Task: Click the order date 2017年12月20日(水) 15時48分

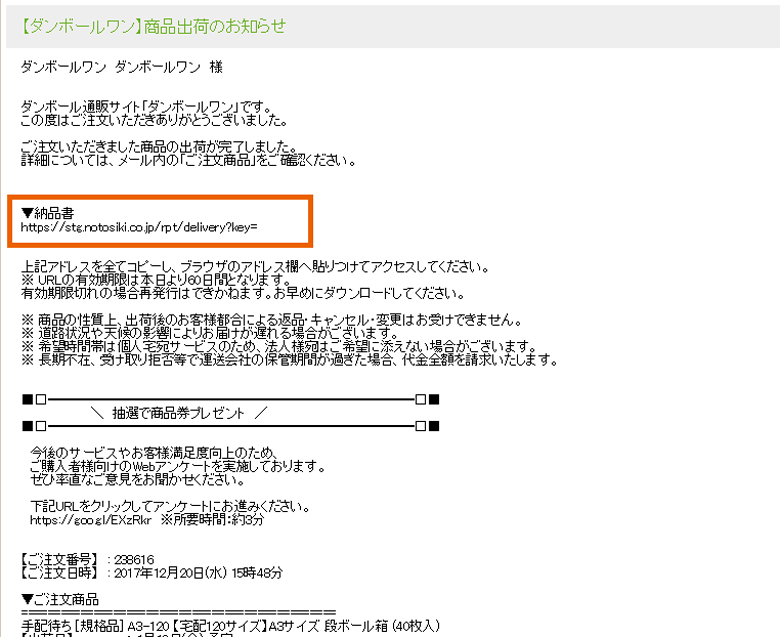Action: pyautogui.click(x=198, y=573)
